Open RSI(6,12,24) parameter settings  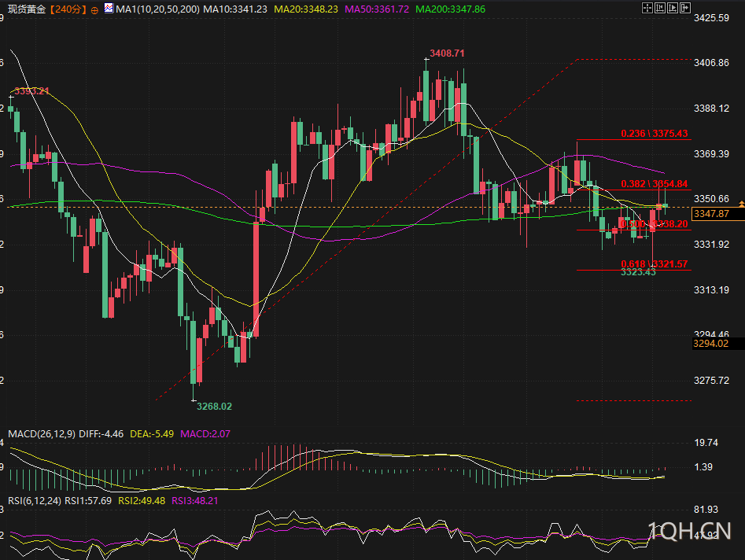click(x=35, y=501)
